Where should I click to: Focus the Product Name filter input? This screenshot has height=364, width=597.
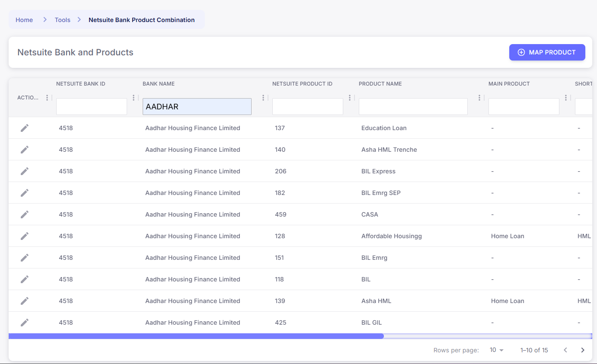(413, 107)
